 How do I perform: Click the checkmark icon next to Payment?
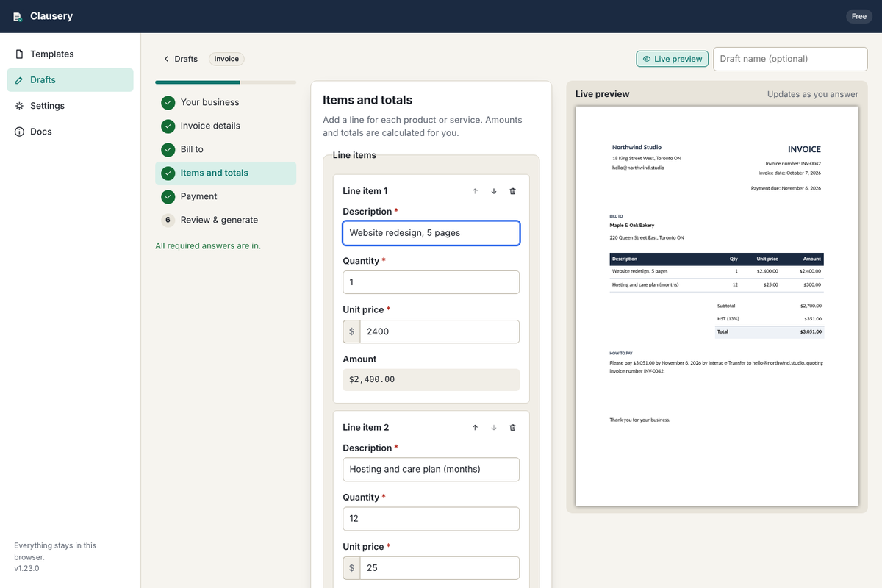click(168, 196)
